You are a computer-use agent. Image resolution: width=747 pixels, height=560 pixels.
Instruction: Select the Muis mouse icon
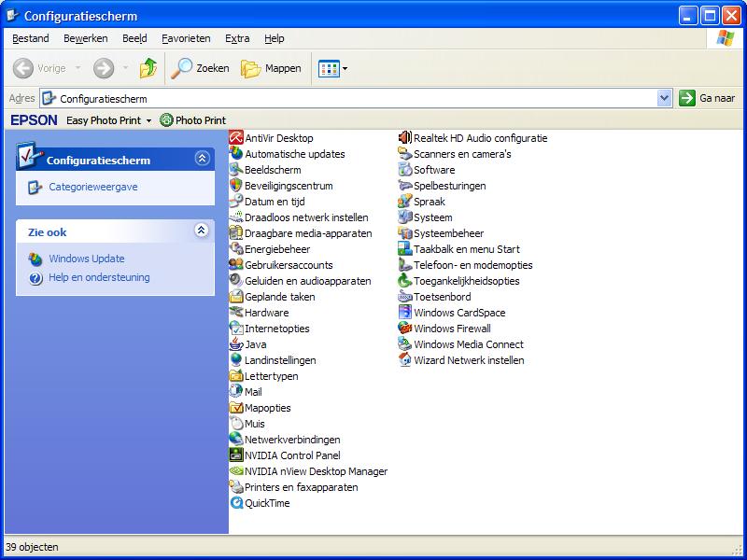236,424
